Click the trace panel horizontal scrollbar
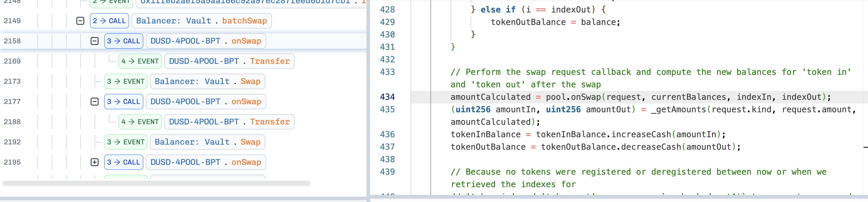The height and width of the screenshot is (202, 868). (x=156, y=184)
